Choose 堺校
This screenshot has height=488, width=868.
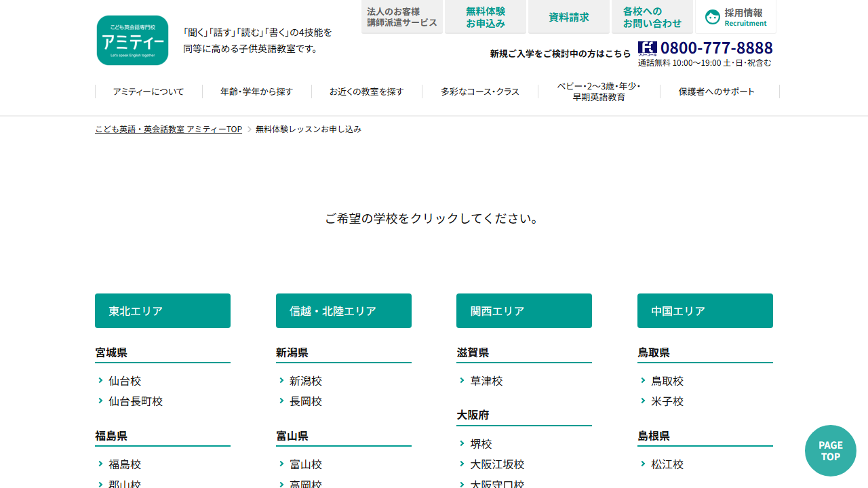pos(481,444)
